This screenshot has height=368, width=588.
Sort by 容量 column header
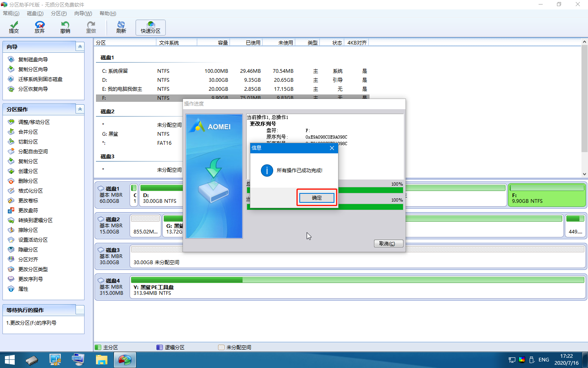point(213,43)
